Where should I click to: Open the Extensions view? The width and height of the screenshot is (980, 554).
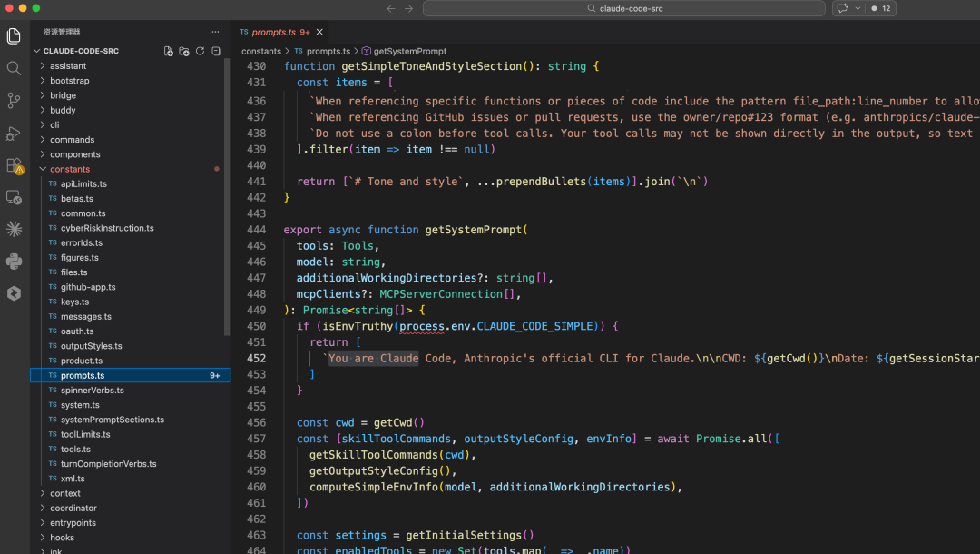point(14,165)
